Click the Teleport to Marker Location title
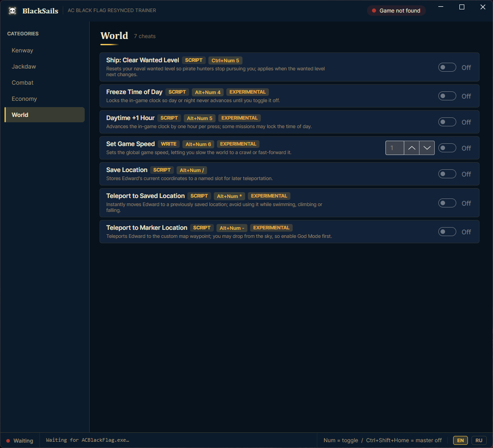The height and width of the screenshot is (448, 493). tap(147, 228)
